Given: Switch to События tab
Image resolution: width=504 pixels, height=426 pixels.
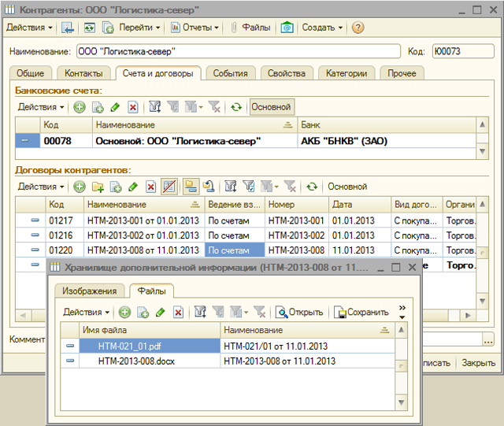Looking at the screenshot, I should coord(231,73).
